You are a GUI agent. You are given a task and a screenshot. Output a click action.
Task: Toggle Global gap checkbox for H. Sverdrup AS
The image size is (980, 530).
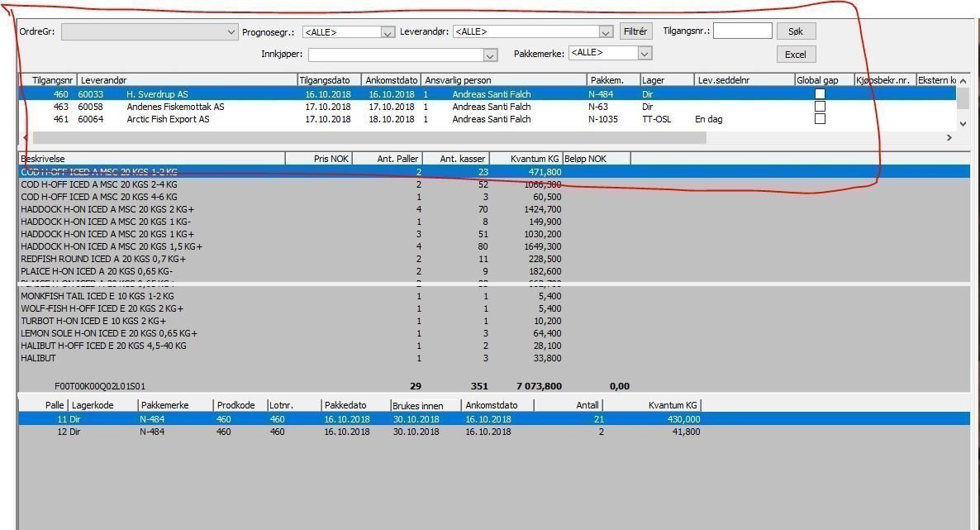820,94
